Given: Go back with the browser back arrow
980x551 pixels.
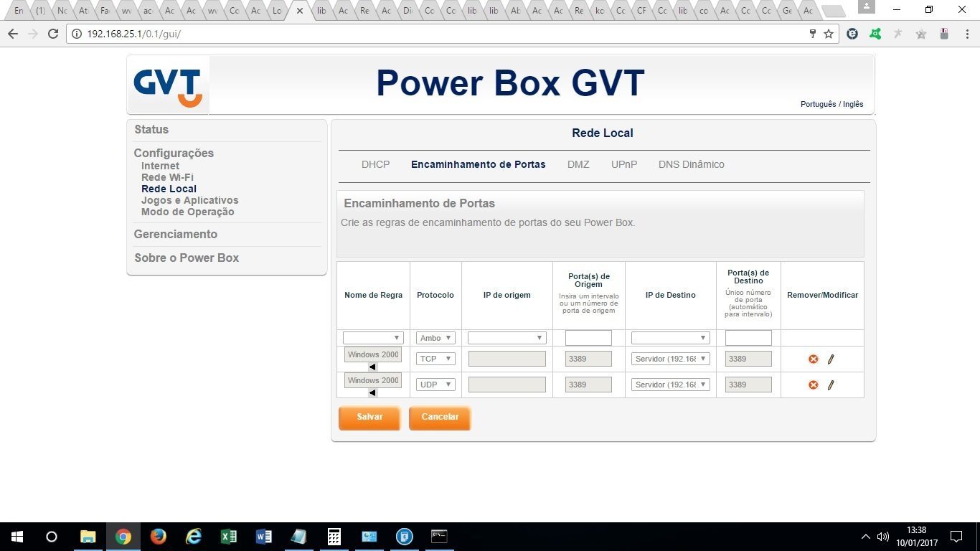Looking at the screenshot, I should (12, 34).
